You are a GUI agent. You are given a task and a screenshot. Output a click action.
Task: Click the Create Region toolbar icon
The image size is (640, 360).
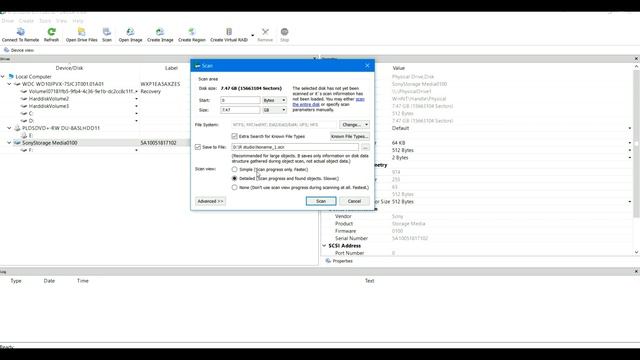coord(191,31)
